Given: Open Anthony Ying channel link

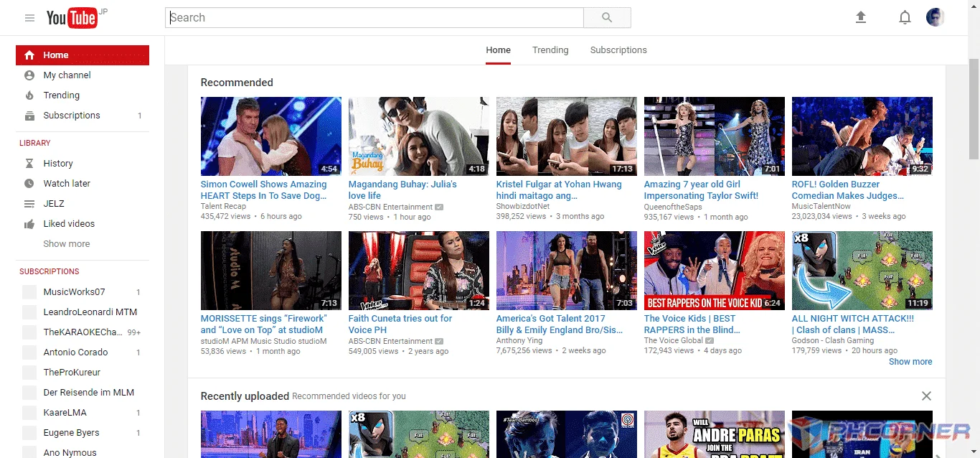Looking at the screenshot, I should [521, 341].
